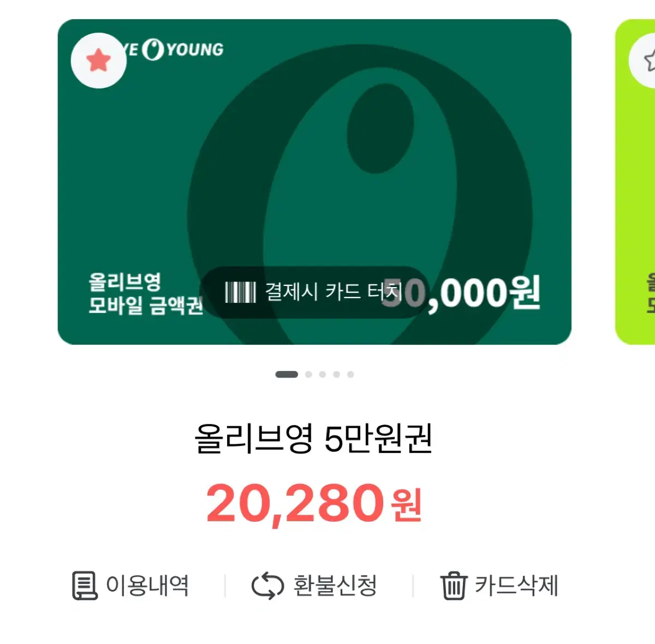Tap the barcode icon in payment pill
The height and width of the screenshot is (644, 655).
click(240, 292)
